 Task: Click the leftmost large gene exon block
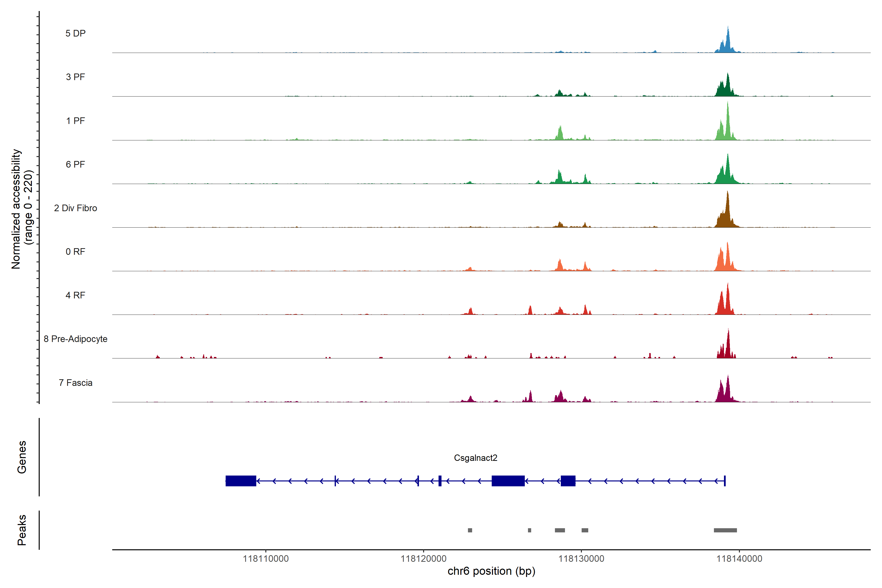[241, 481]
